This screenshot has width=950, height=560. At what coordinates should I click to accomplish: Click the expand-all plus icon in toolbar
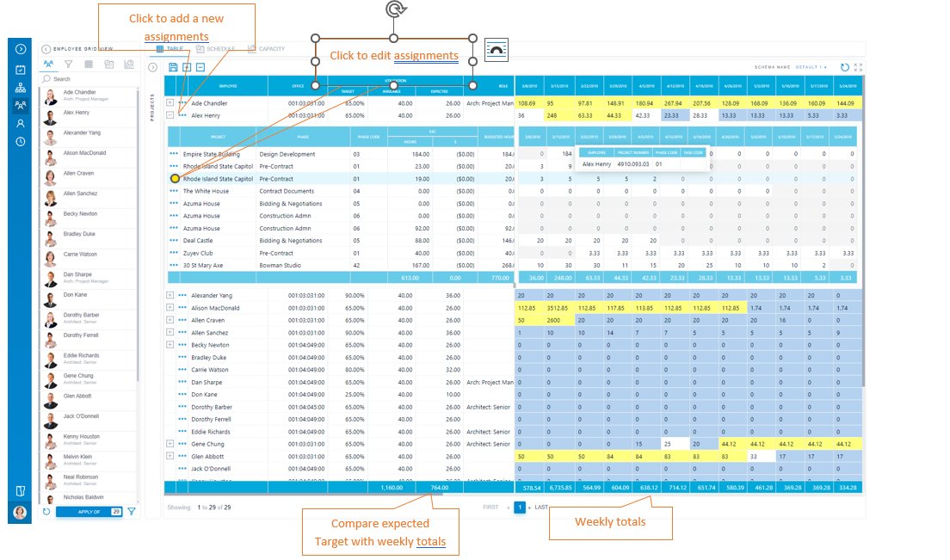(187, 67)
